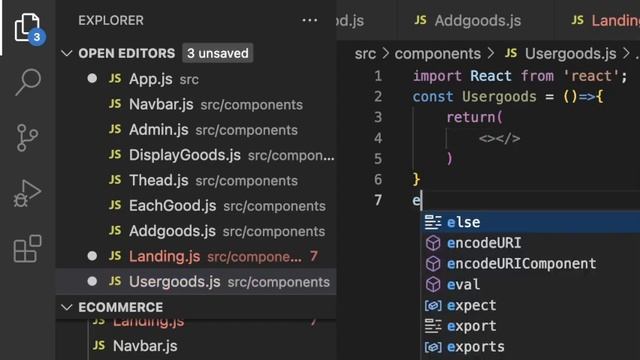Click the return( code line

pos(474,118)
